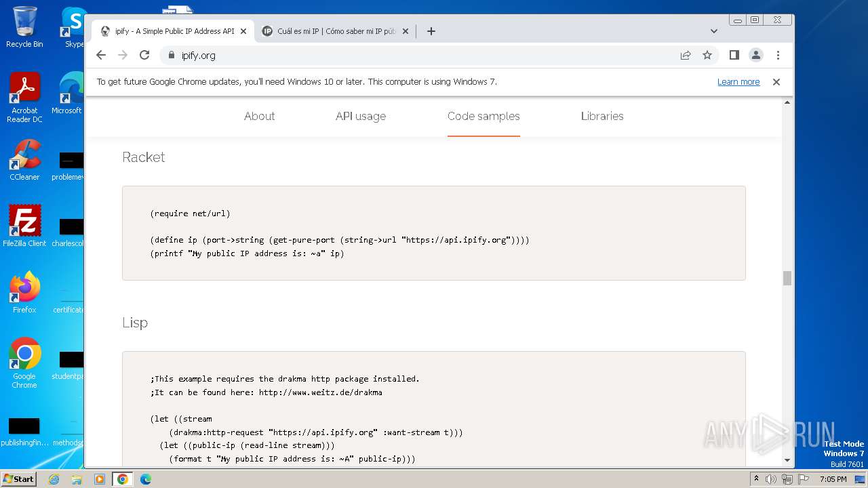Go to the API usage section
The height and width of the screenshot is (488, 868).
(361, 116)
